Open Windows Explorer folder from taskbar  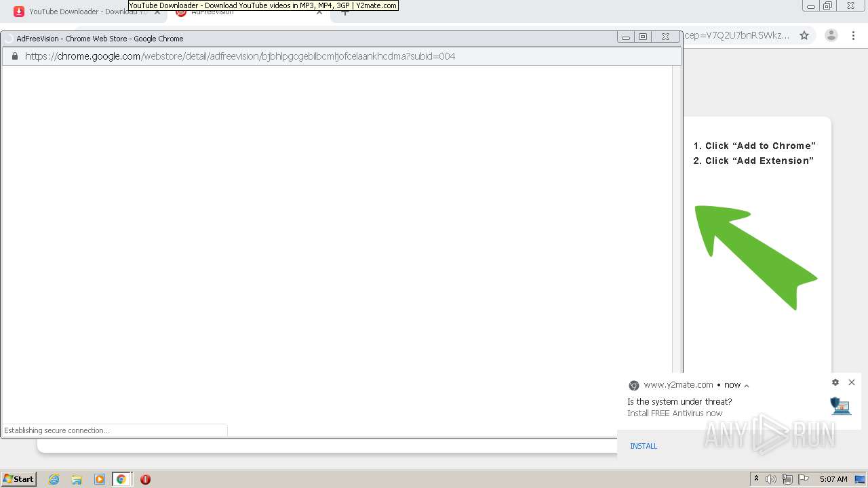(77, 479)
